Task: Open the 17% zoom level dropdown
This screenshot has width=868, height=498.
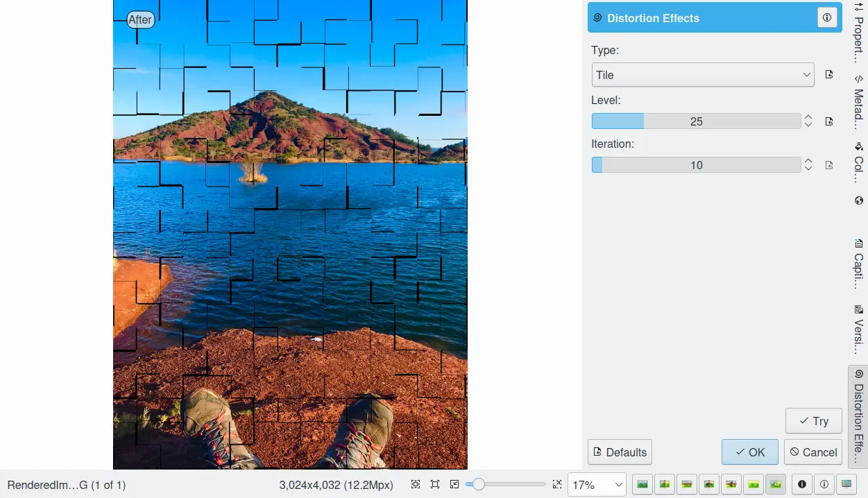Action: point(597,485)
